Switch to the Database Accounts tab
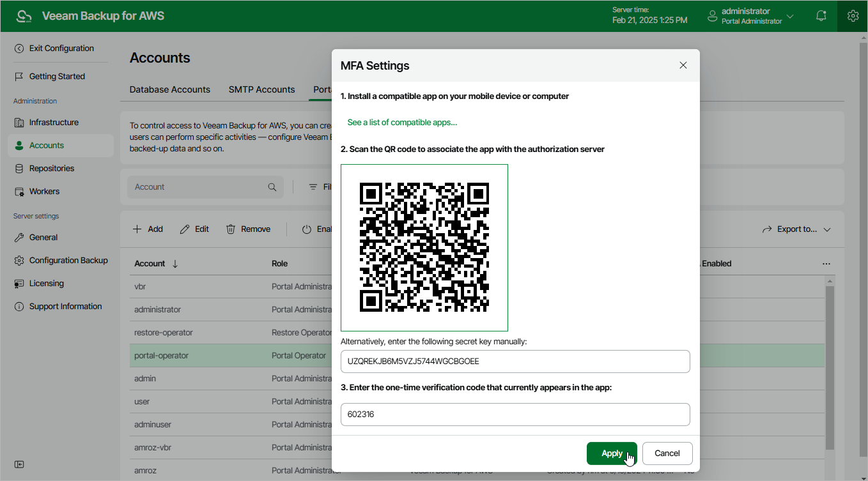Screen dimensions: 868x481 tap(170, 89)
